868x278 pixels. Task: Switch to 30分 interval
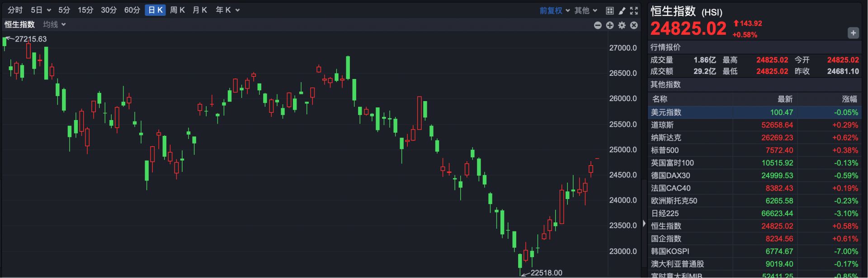coord(108,10)
